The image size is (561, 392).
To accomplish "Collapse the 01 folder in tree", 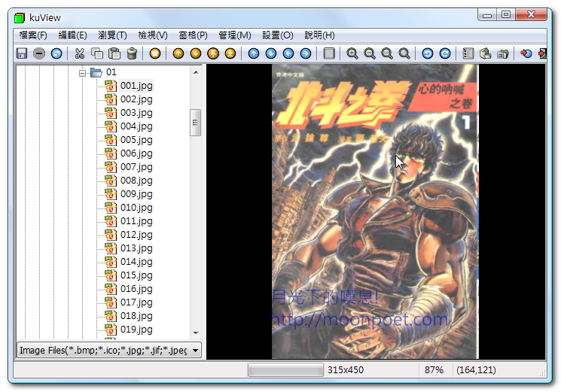I will click(x=82, y=73).
